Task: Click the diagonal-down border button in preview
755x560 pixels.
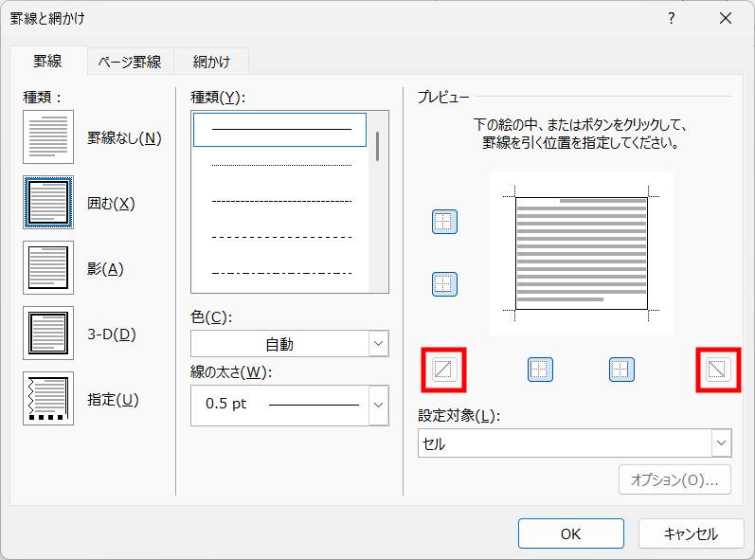Action: pos(717,370)
